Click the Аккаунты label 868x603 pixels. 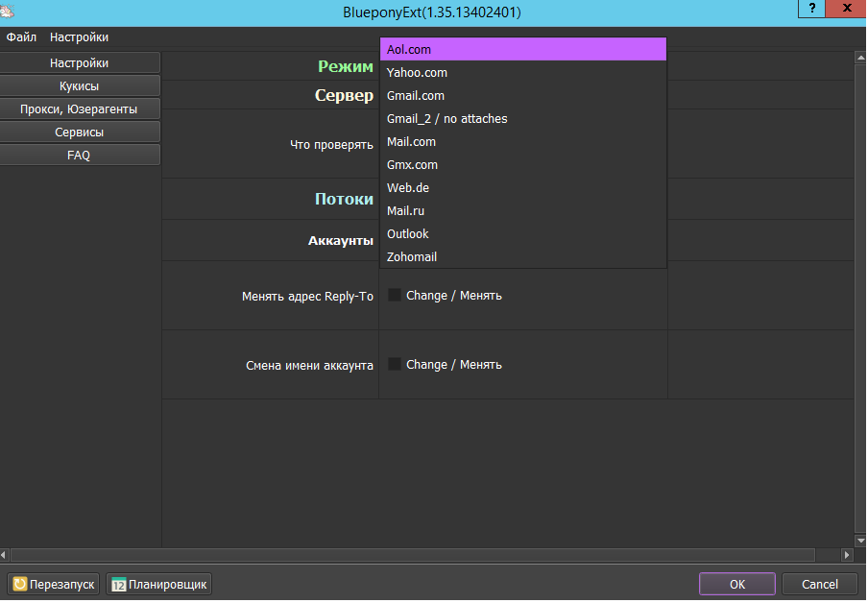[x=341, y=241]
